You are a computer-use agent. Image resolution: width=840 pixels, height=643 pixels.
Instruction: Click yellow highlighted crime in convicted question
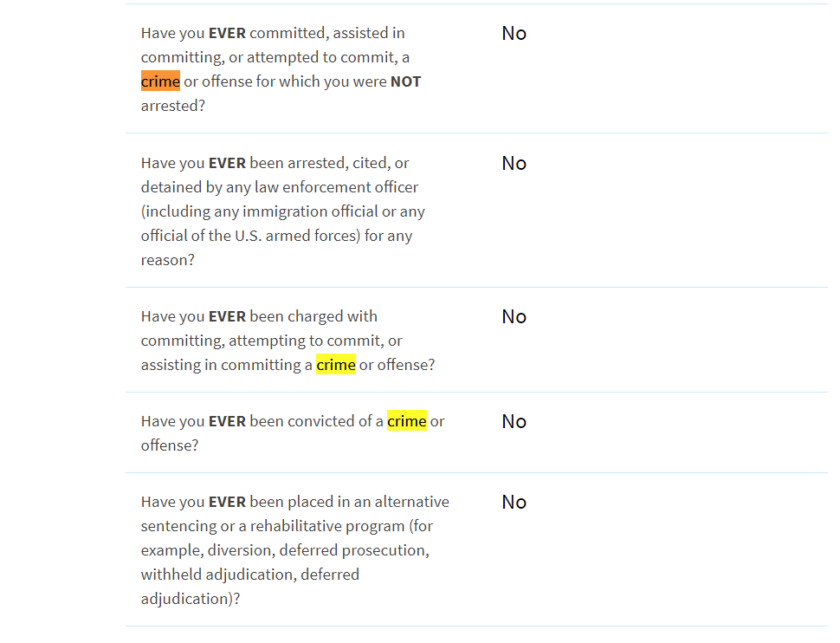coord(407,421)
